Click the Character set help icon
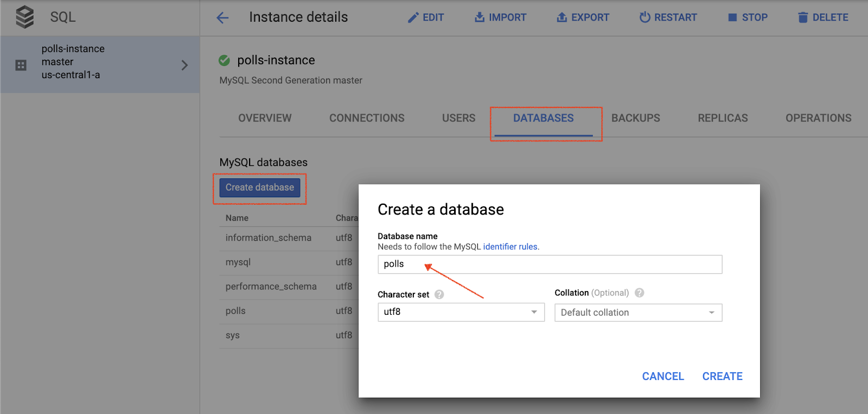This screenshot has width=868, height=414. [x=439, y=294]
